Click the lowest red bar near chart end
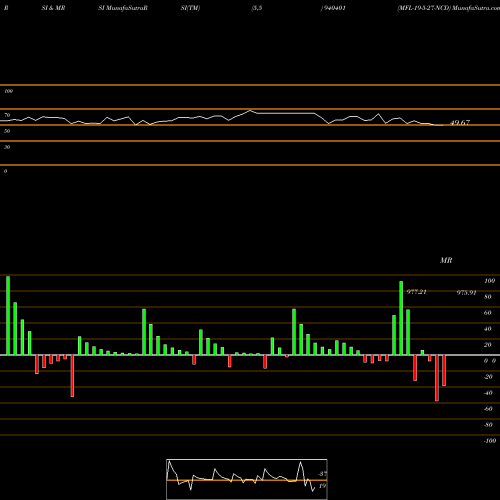 pos(437,378)
